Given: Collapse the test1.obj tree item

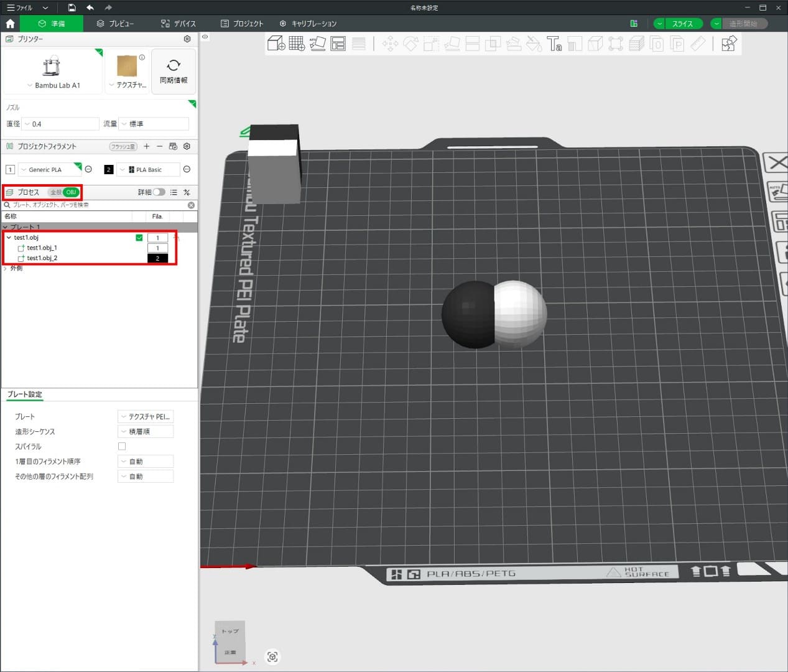Looking at the screenshot, I should pos(9,238).
